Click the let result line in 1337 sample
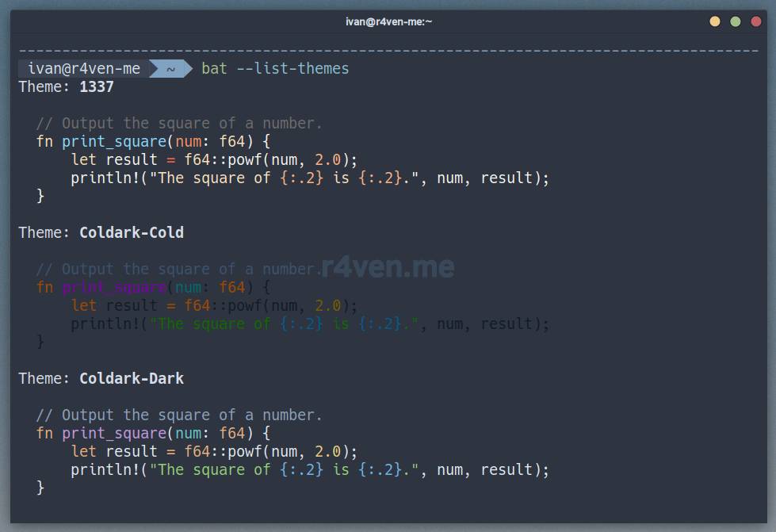Screen dimensions: 776x532 coord(214,160)
